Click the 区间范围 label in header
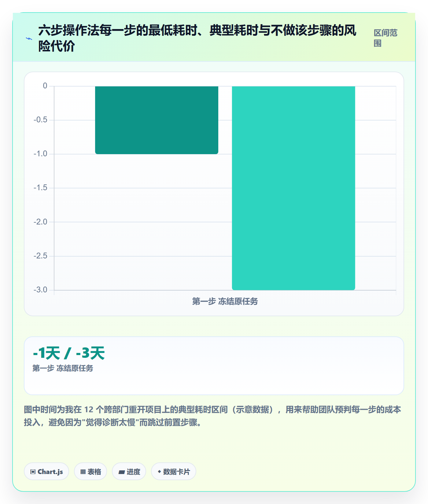This screenshot has height=504, width=428. [x=385, y=38]
